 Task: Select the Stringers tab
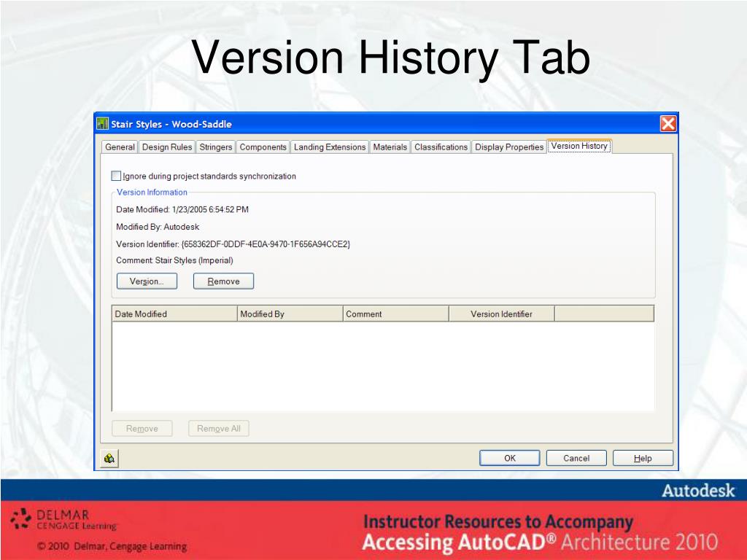(215, 147)
